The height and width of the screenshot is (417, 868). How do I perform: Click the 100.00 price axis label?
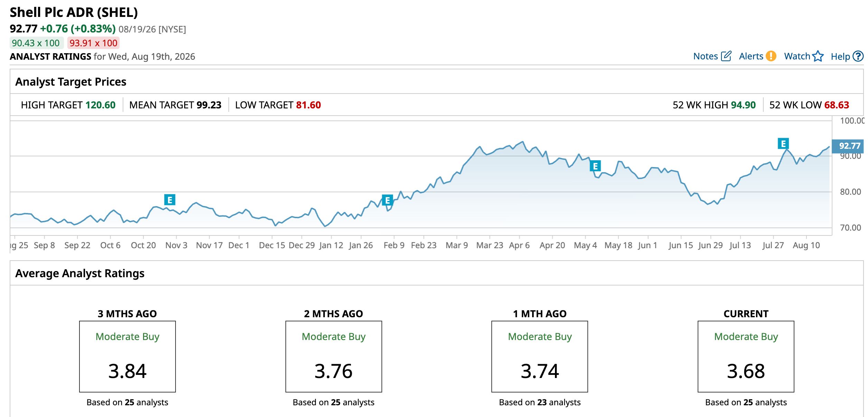852,121
